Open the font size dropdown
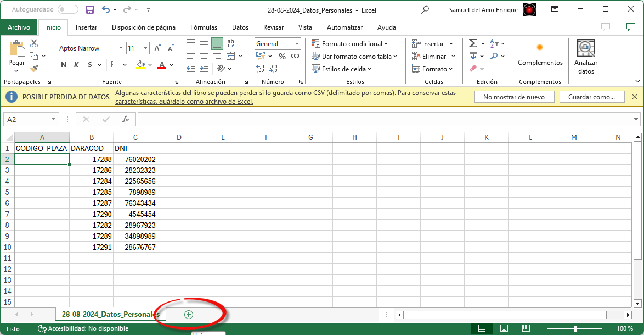This screenshot has height=335, width=644. coord(145,48)
